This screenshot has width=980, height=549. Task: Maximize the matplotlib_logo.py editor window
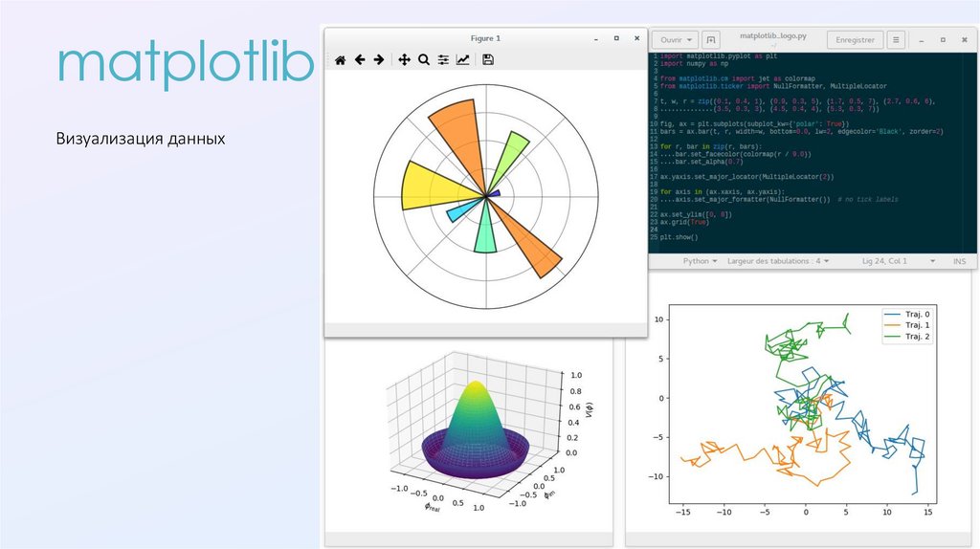click(943, 40)
